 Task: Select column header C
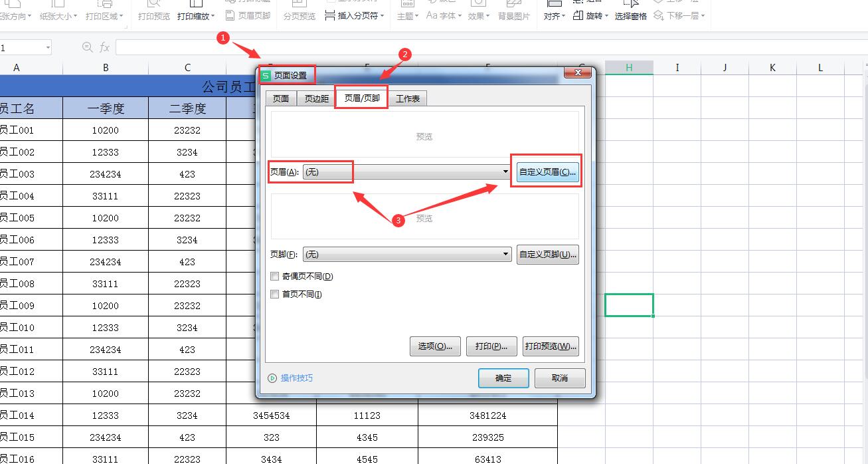pos(187,67)
